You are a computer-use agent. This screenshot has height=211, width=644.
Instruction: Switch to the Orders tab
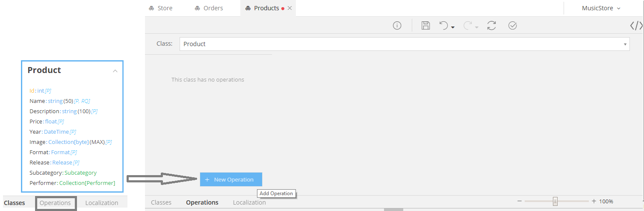pyautogui.click(x=209, y=8)
